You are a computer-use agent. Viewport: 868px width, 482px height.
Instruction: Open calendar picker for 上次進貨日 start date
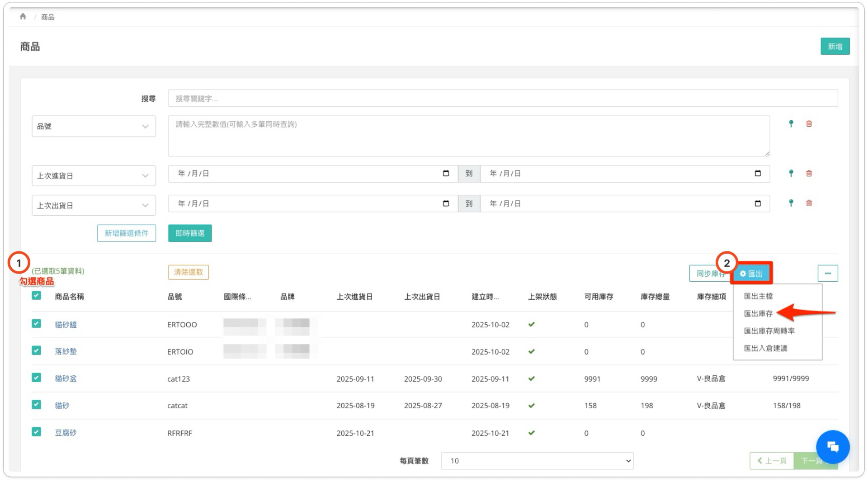pyautogui.click(x=446, y=174)
